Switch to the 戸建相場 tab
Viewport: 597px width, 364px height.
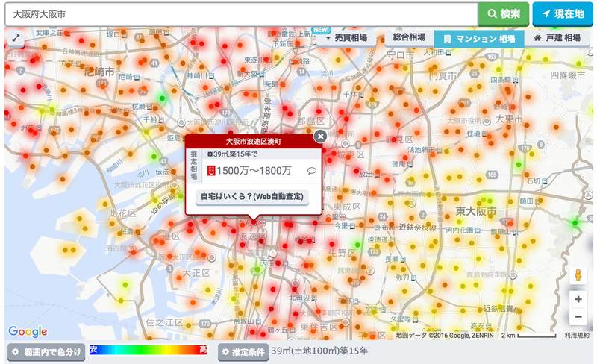(x=557, y=38)
